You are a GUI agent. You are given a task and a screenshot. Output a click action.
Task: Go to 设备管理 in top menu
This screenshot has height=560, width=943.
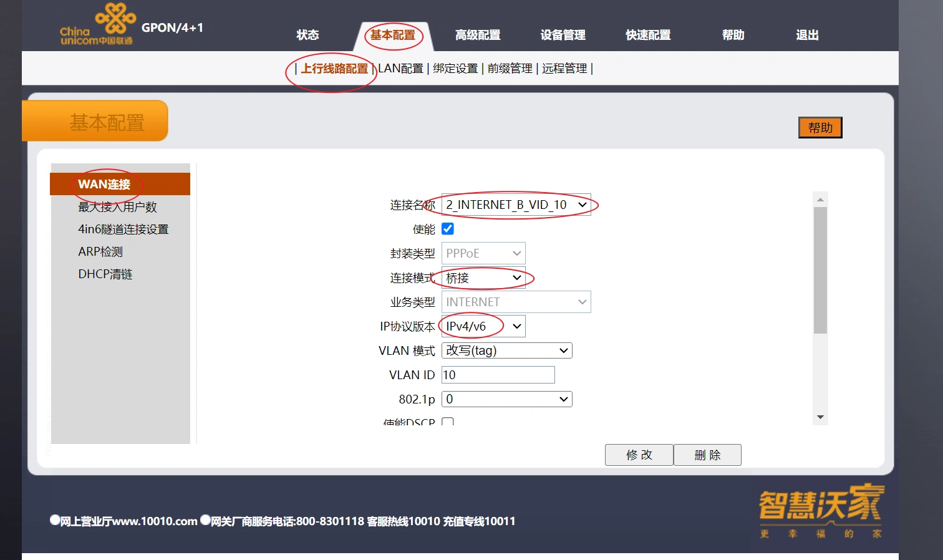tap(563, 35)
